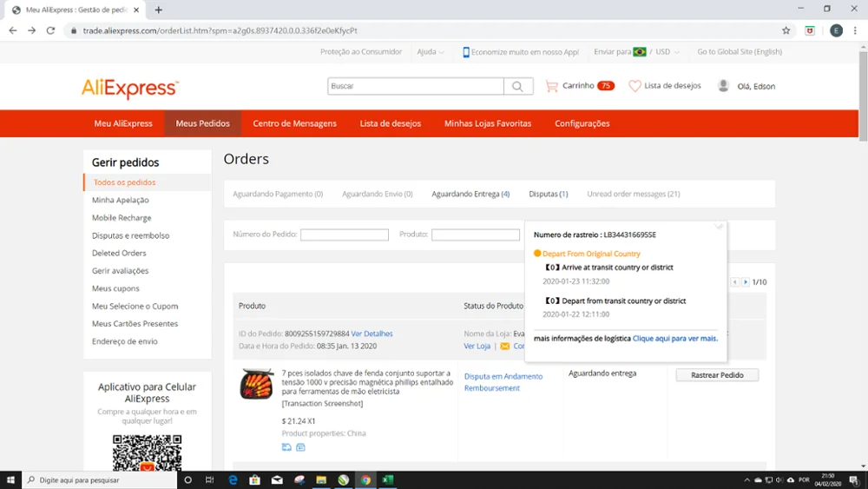Open Mail app from taskbar

(x=277, y=479)
